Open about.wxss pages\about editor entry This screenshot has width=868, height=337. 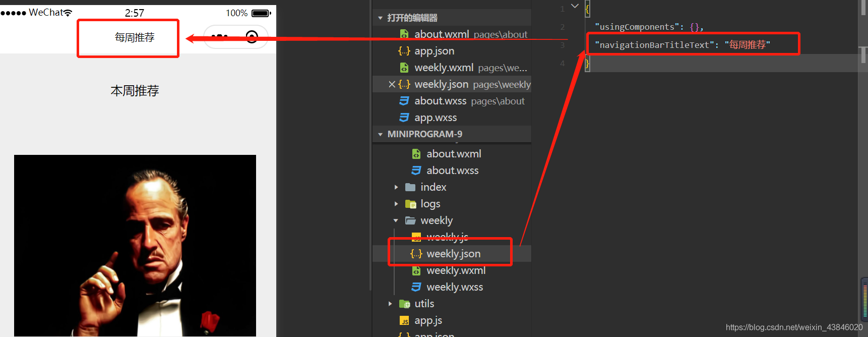pyautogui.click(x=452, y=101)
